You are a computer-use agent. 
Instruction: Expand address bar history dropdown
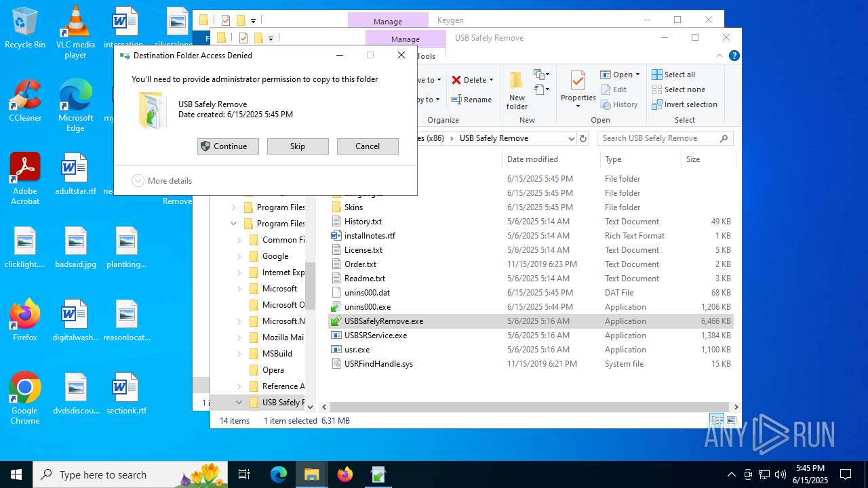click(x=571, y=138)
